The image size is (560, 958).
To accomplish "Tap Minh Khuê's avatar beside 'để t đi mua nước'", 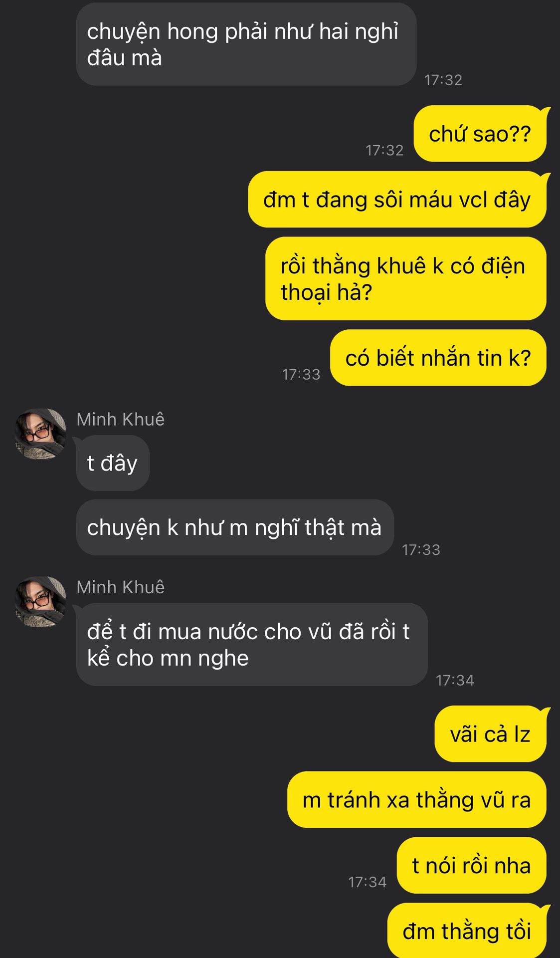I will 40,602.
